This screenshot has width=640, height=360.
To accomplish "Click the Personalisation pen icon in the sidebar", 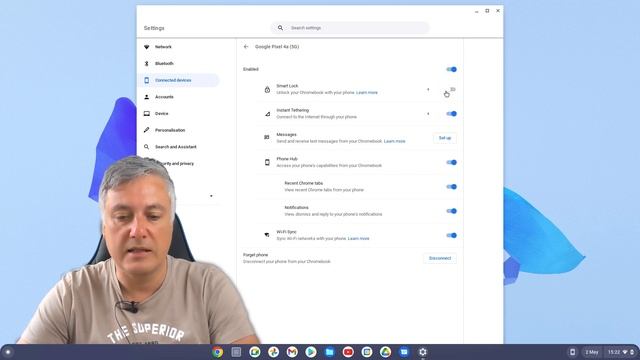I will (x=147, y=130).
